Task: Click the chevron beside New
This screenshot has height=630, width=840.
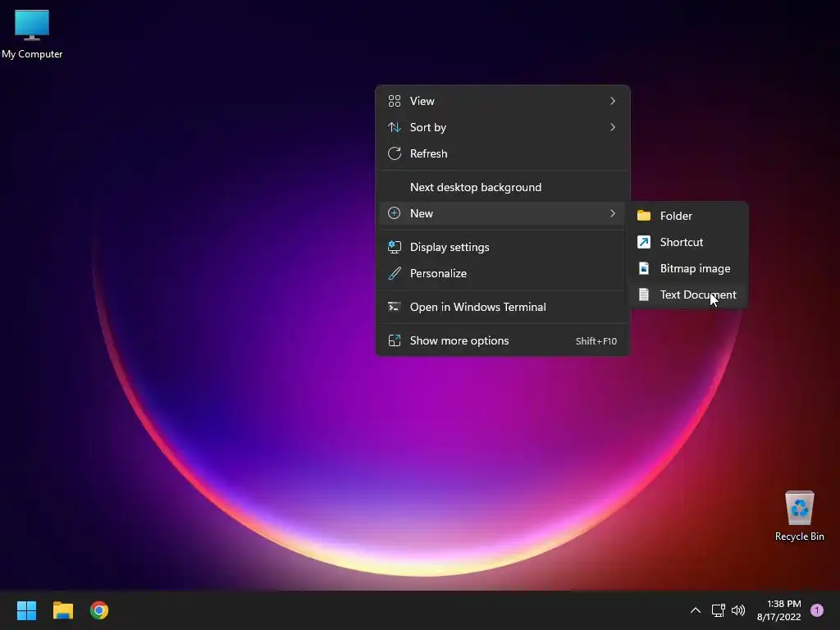Action: [x=613, y=213]
